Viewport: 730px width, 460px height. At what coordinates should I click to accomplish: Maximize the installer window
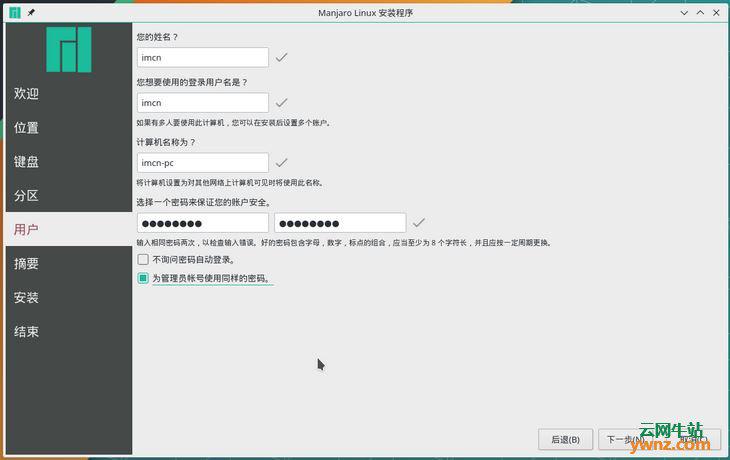click(700, 13)
